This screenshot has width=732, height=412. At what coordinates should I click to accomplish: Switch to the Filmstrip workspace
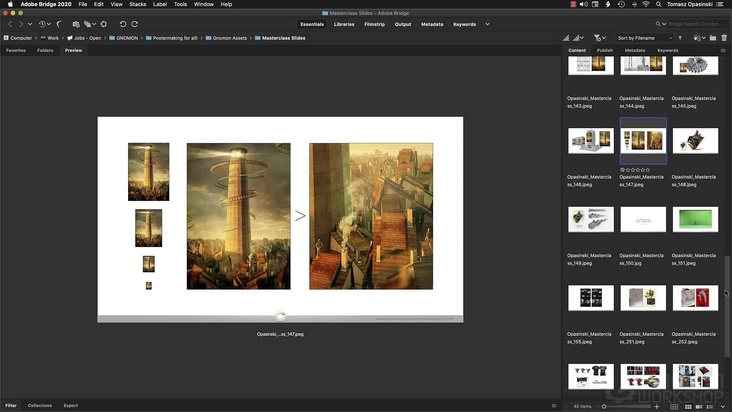(x=374, y=24)
